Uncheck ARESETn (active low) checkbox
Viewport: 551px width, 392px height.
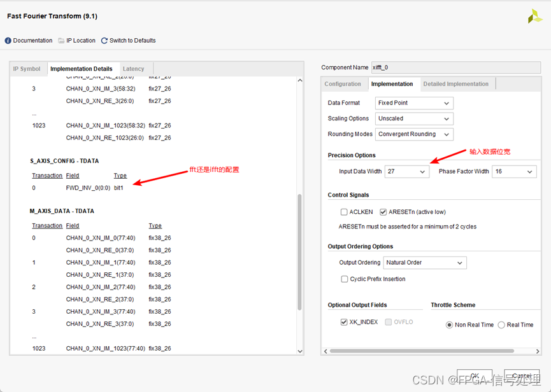click(x=383, y=212)
